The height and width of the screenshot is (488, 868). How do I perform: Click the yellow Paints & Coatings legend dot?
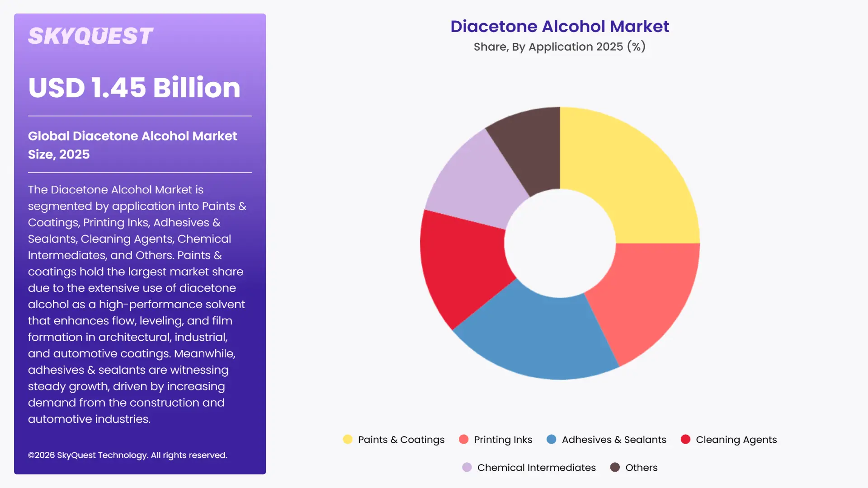click(x=348, y=439)
